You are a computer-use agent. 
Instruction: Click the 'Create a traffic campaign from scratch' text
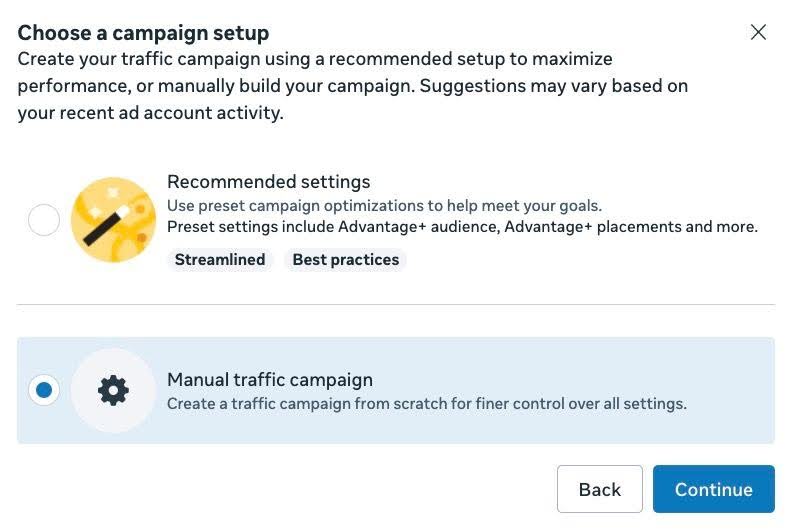click(427, 404)
